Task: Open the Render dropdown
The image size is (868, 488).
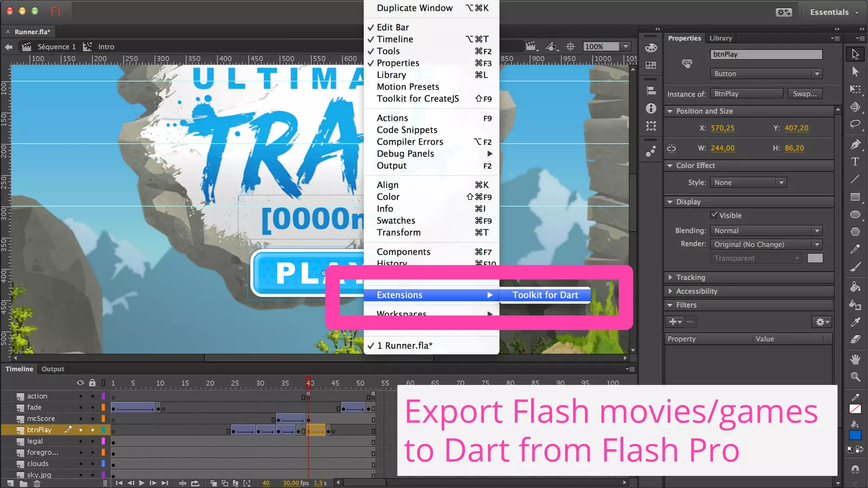Action: click(766, 244)
